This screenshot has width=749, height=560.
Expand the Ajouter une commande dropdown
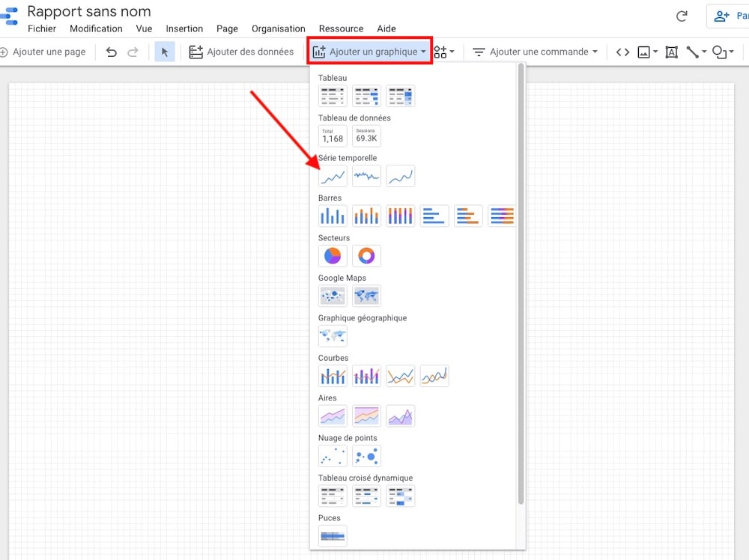536,52
